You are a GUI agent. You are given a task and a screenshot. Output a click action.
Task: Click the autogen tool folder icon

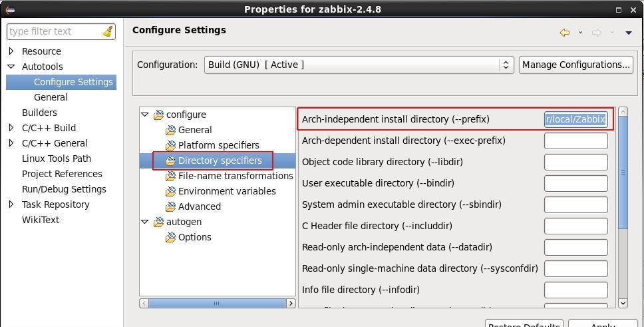[158, 222]
